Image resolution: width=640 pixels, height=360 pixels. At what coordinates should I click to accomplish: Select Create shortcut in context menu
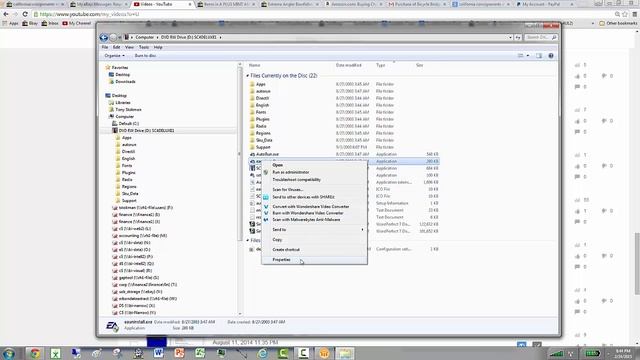tap(286, 249)
